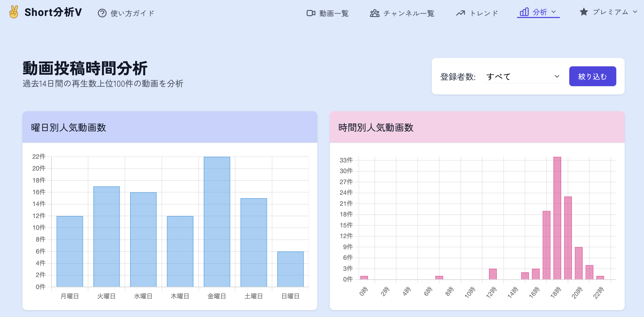Click the 水曜日 bar in weekday chart
The width and height of the screenshot is (644, 317).
coord(143,239)
